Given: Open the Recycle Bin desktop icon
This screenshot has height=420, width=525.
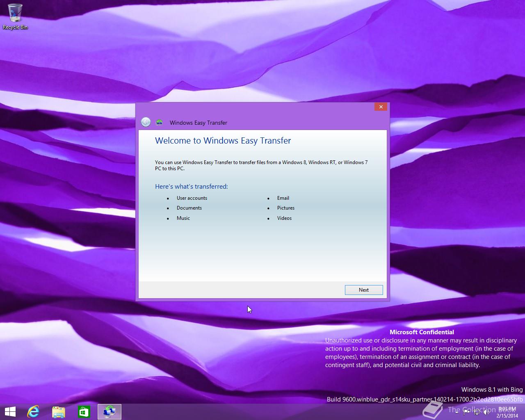Looking at the screenshot, I should click(x=15, y=17).
